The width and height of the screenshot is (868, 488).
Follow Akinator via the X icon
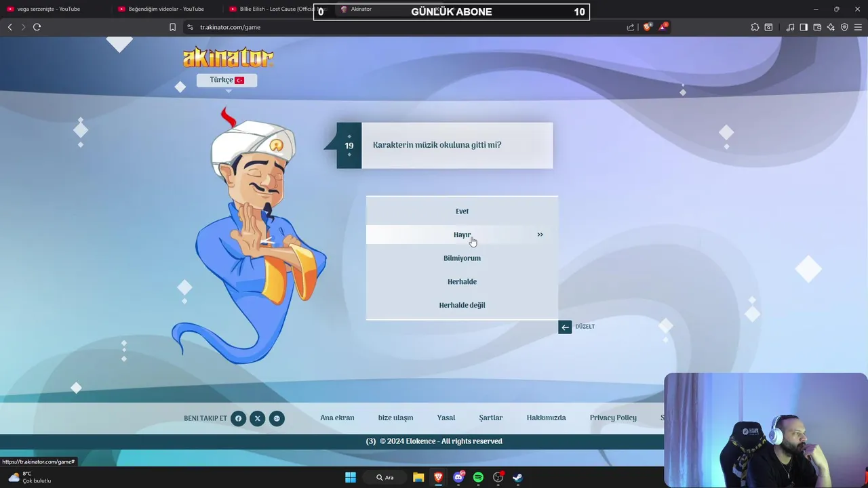(257, 418)
